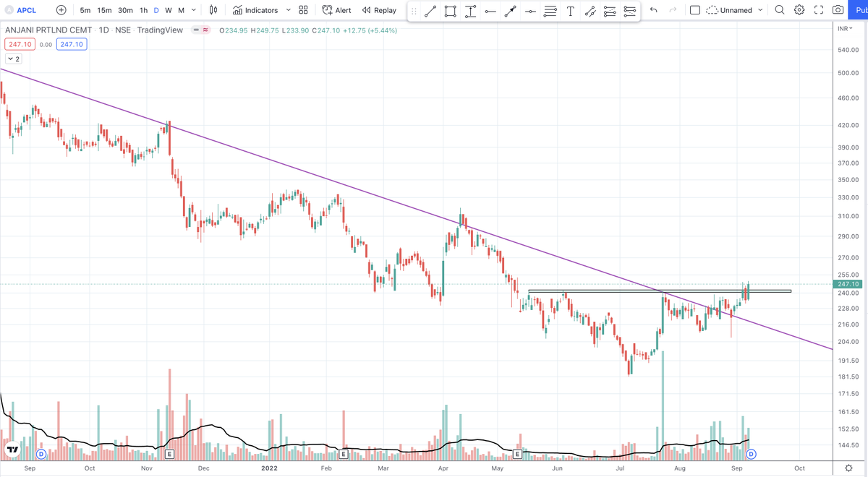Expand the indicators favorites dropdown arrow

288,10
